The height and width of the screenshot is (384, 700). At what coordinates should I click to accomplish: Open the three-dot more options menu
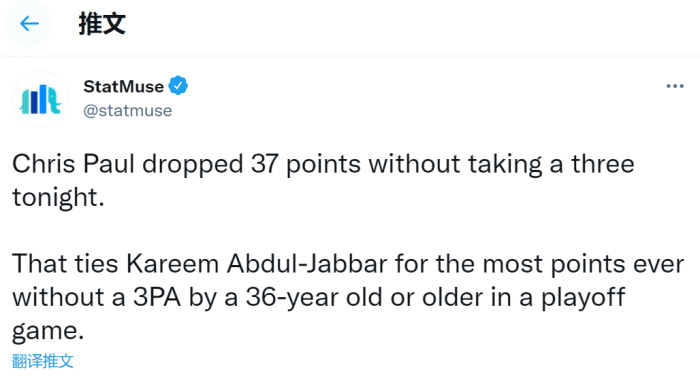pyautogui.click(x=675, y=86)
